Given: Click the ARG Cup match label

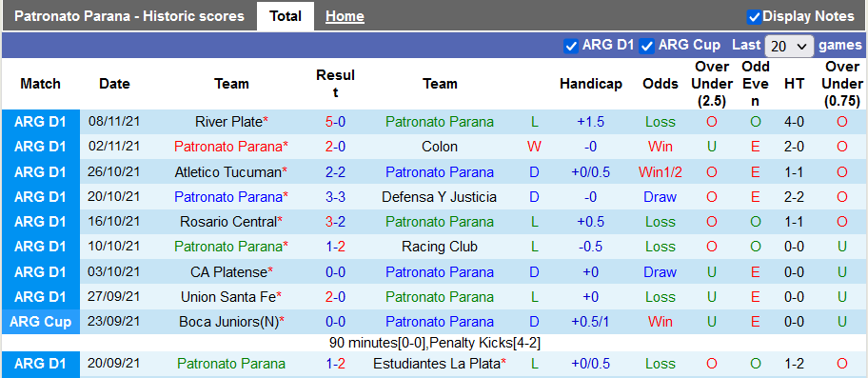Looking at the screenshot, I should click(x=40, y=322).
